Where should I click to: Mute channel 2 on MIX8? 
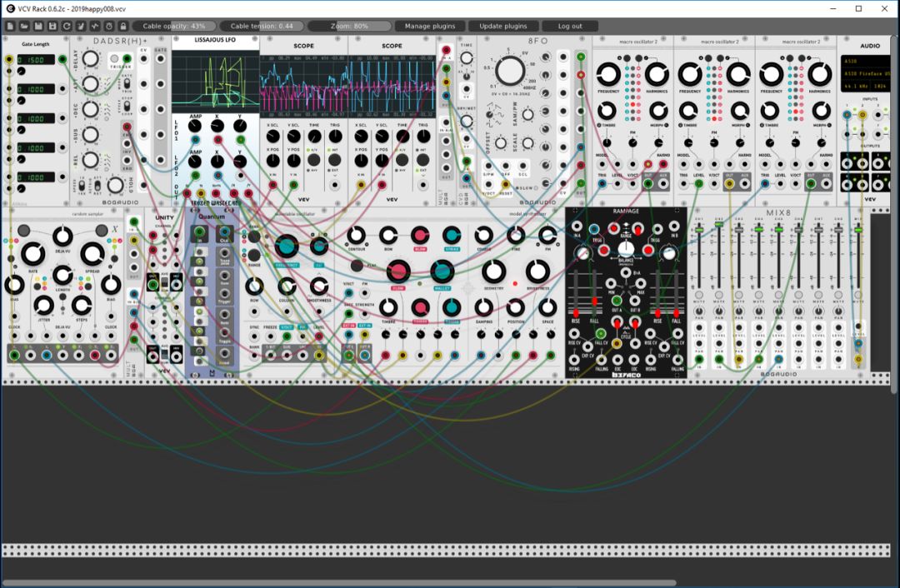click(718, 294)
